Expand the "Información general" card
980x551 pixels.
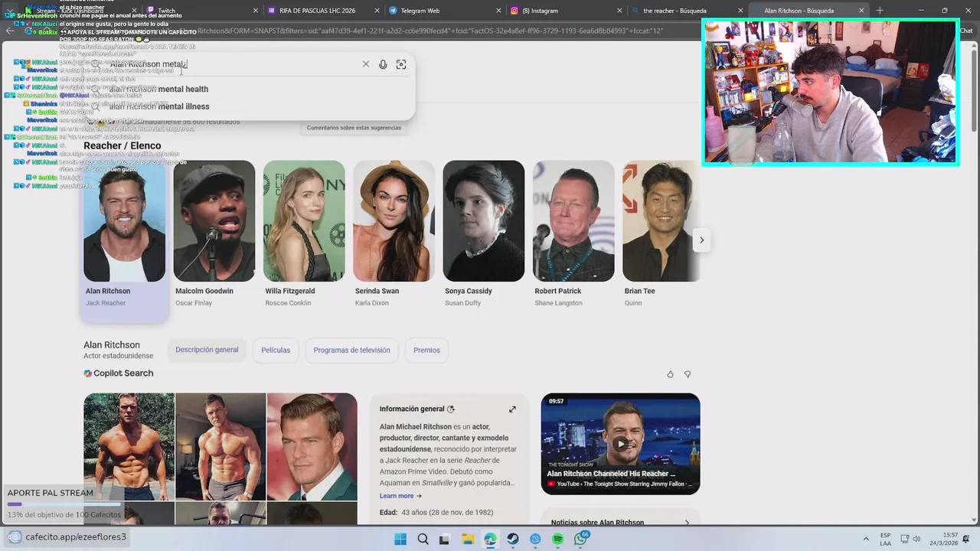pos(512,409)
